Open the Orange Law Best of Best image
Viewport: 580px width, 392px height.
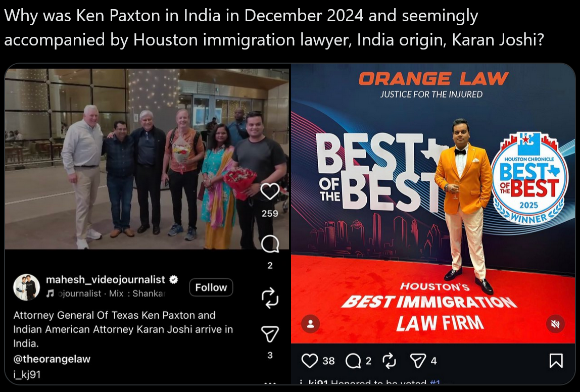(x=433, y=204)
